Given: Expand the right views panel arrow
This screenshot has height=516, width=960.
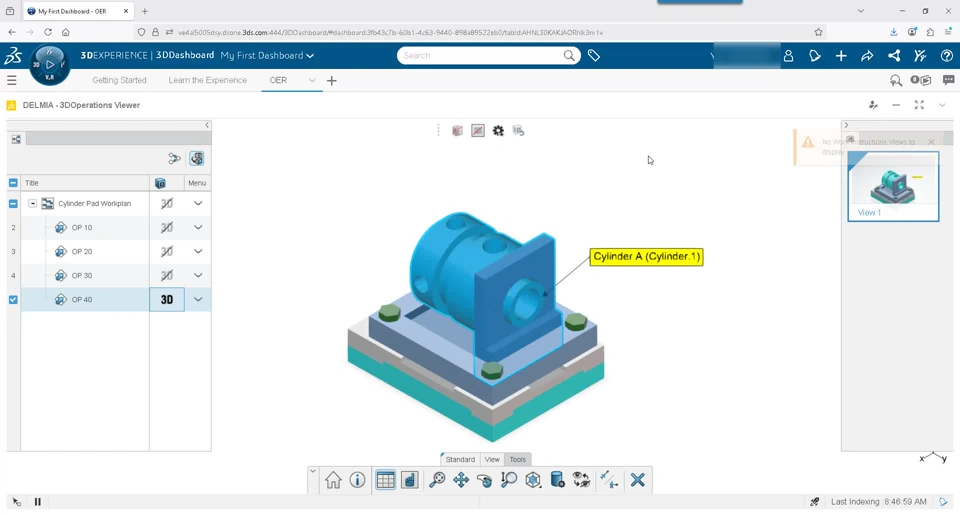Looking at the screenshot, I should pos(846,125).
